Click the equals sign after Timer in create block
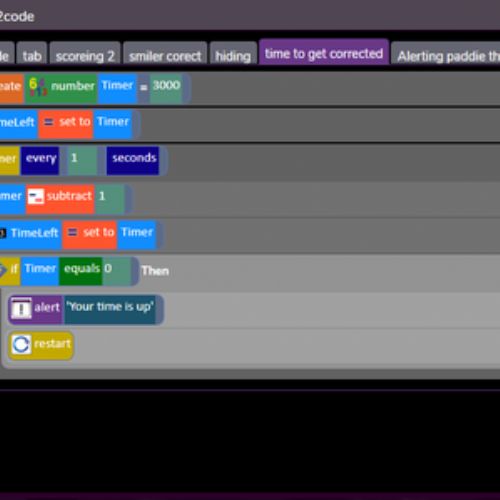The width and height of the screenshot is (500, 500). click(143, 88)
